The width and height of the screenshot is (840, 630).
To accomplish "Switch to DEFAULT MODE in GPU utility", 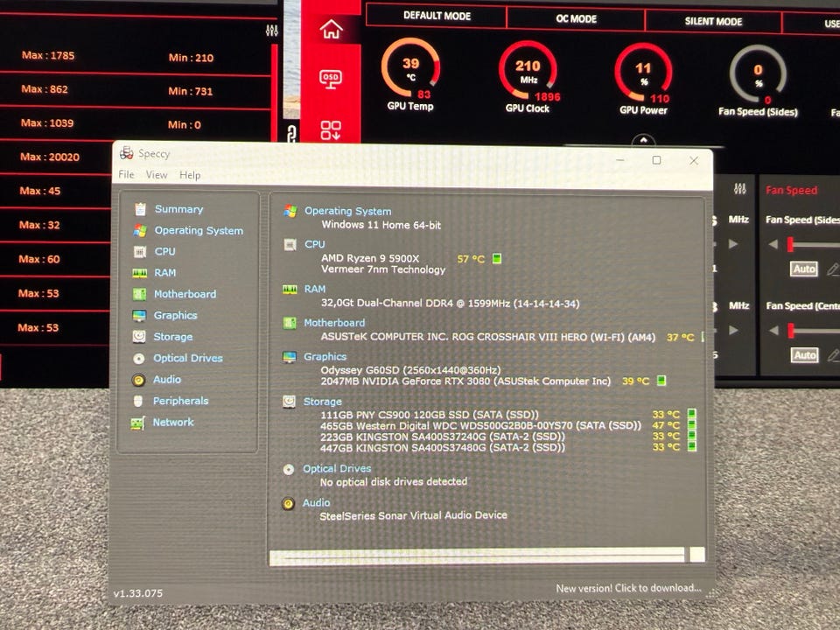I will point(437,16).
